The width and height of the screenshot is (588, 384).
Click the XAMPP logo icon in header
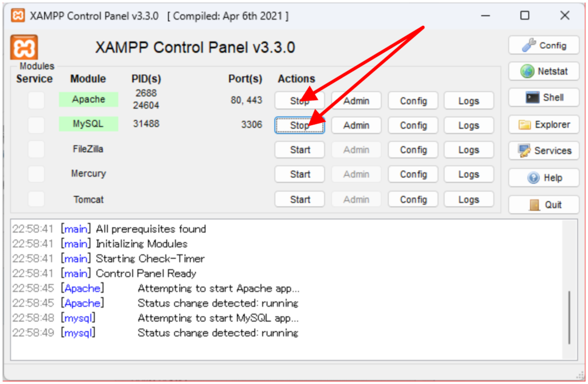(24, 47)
